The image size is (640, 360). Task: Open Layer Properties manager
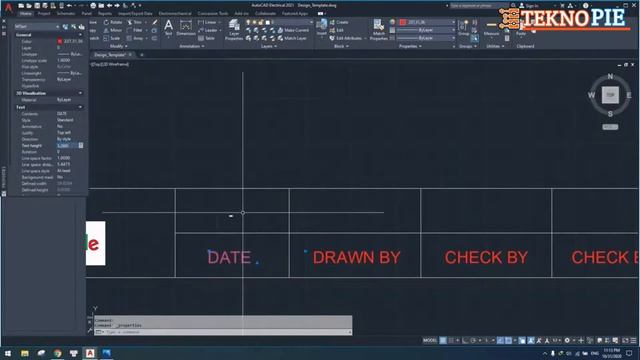234,29
